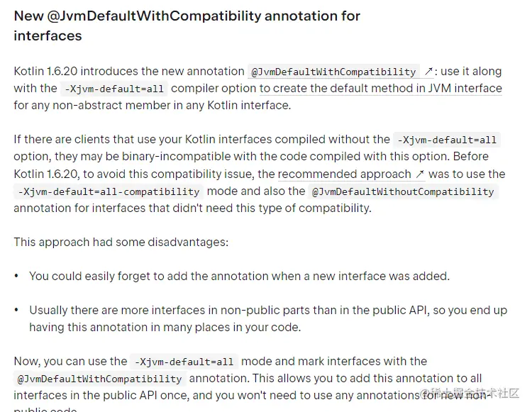
Task: Click the -Xjvm-default=all code after "compiled without the"
Action: tap(447, 140)
